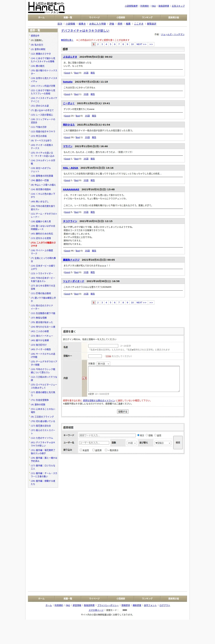Open the 閲覧設定 link
Screen dimensions: 215x644
[x=152, y=24]
